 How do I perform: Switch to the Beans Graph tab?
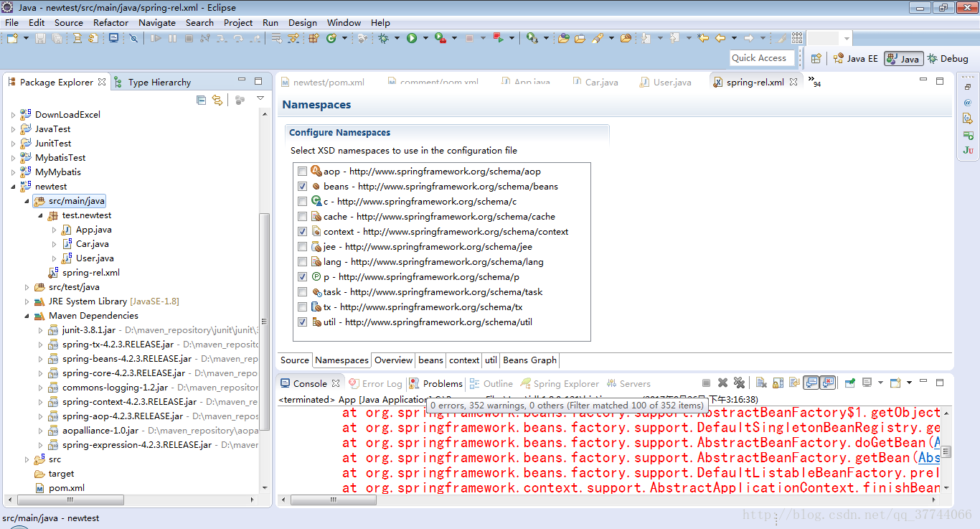coord(529,360)
